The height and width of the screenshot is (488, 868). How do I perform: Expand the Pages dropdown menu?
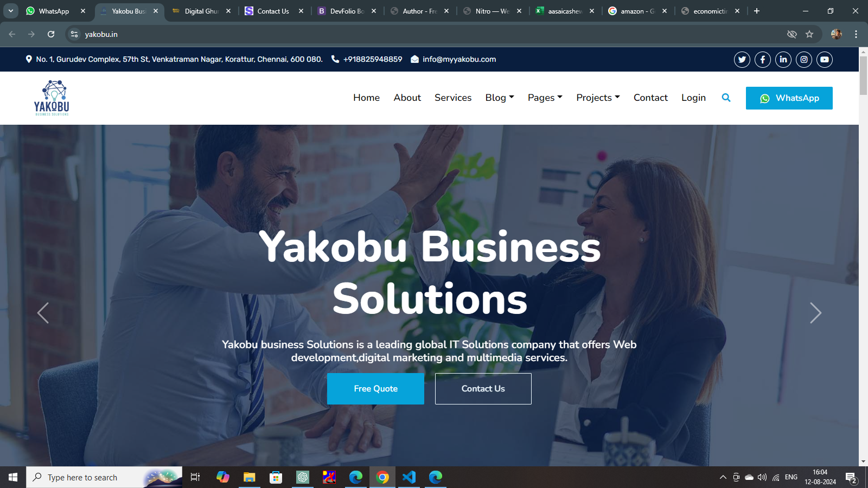(545, 98)
